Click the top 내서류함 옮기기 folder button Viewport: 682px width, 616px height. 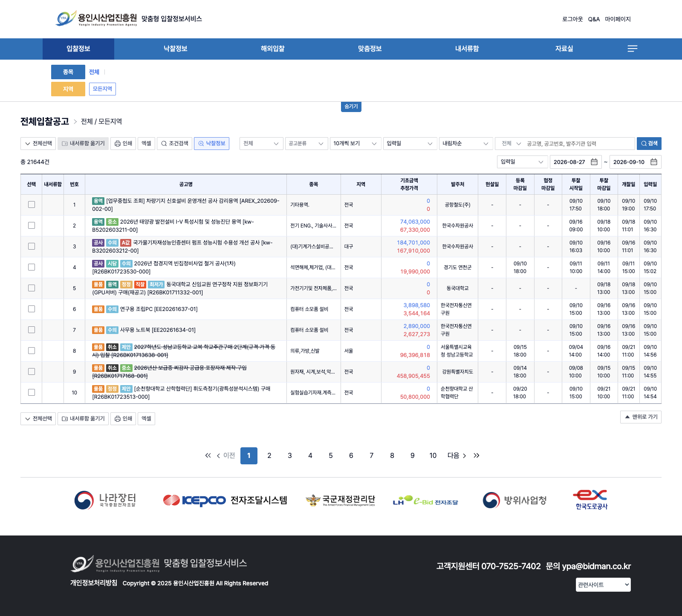pyautogui.click(x=83, y=144)
